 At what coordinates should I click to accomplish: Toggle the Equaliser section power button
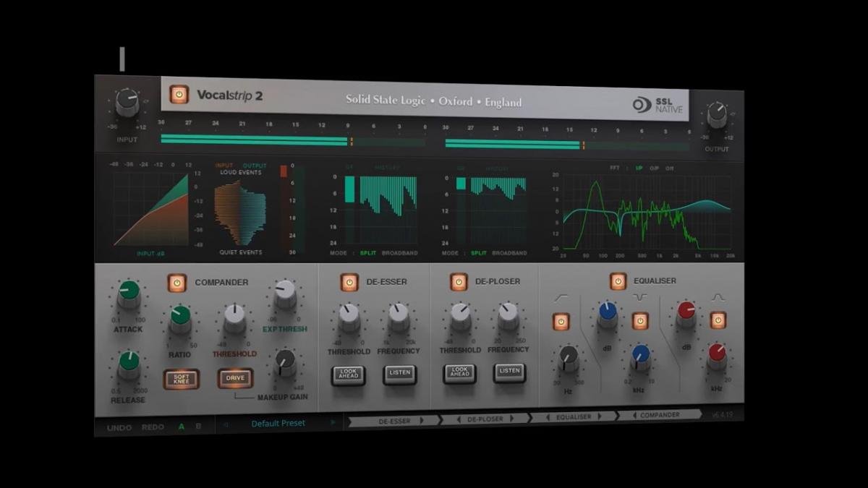(x=618, y=281)
